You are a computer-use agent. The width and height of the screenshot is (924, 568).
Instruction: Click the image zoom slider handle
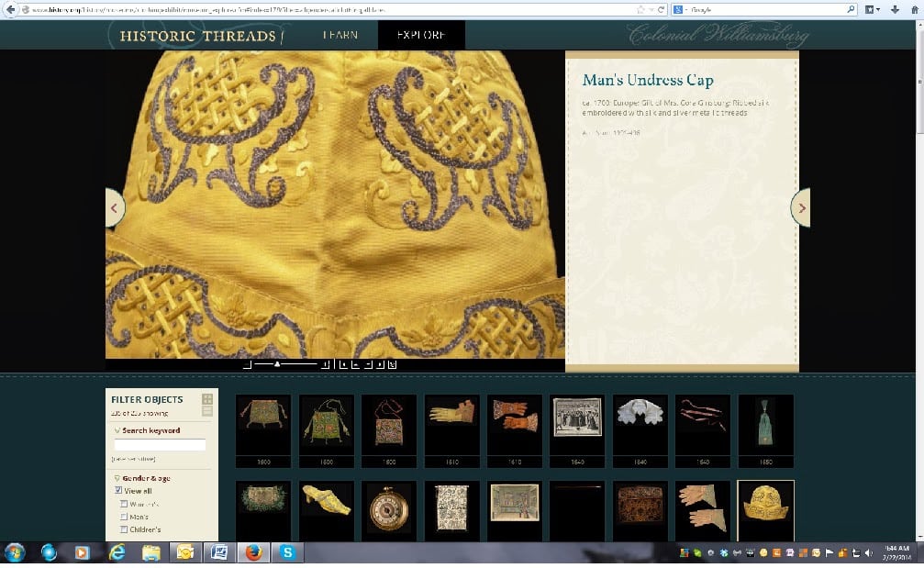pos(277,364)
